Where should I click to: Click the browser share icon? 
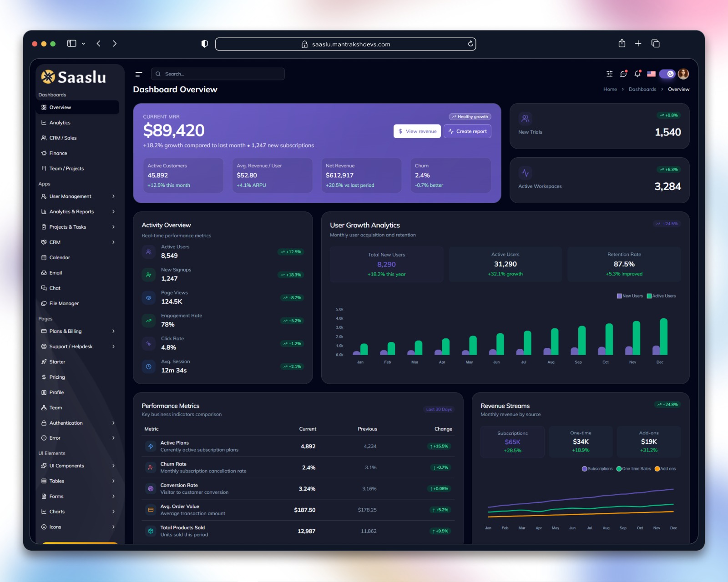(x=622, y=43)
